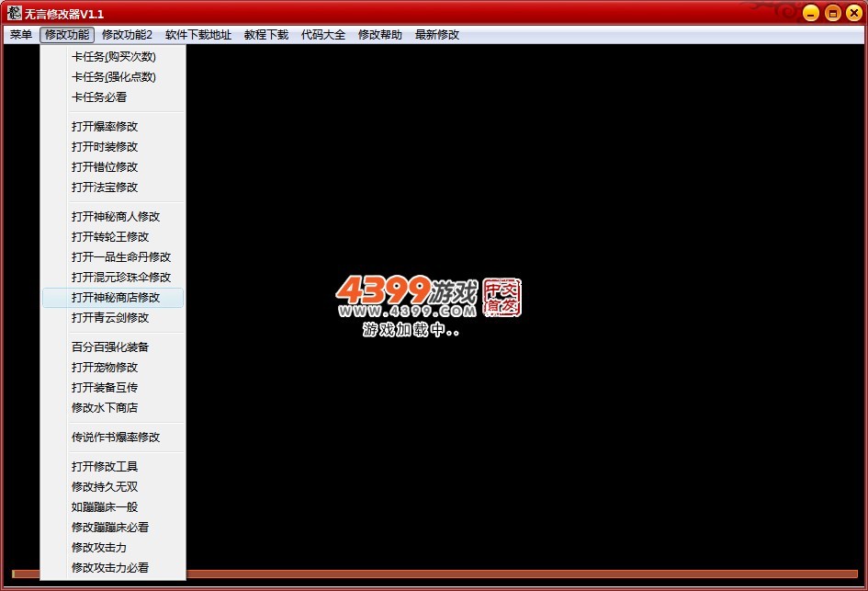
Task: Open the 修改功能2 menu
Action: tap(127, 35)
